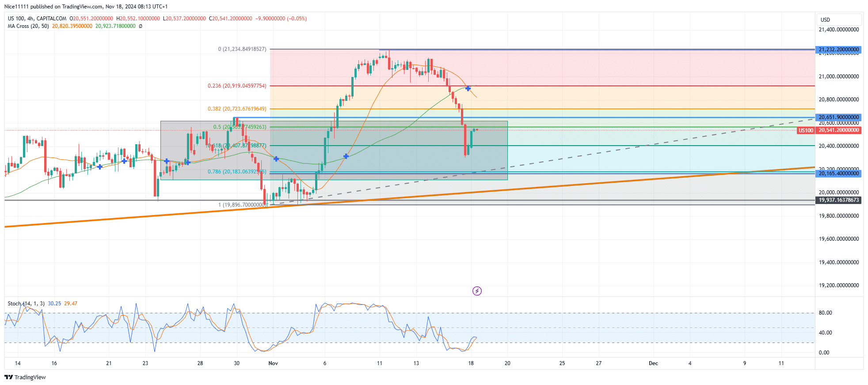Click the MA value 20,820.39500000
The width and height of the screenshot is (868, 385).
pyautogui.click(x=72, y=26)
